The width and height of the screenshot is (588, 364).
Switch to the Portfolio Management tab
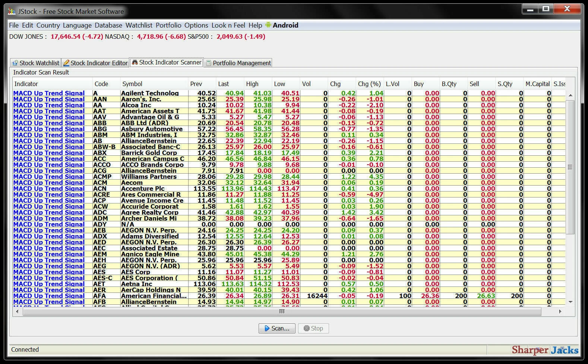[x=238, y=63]
